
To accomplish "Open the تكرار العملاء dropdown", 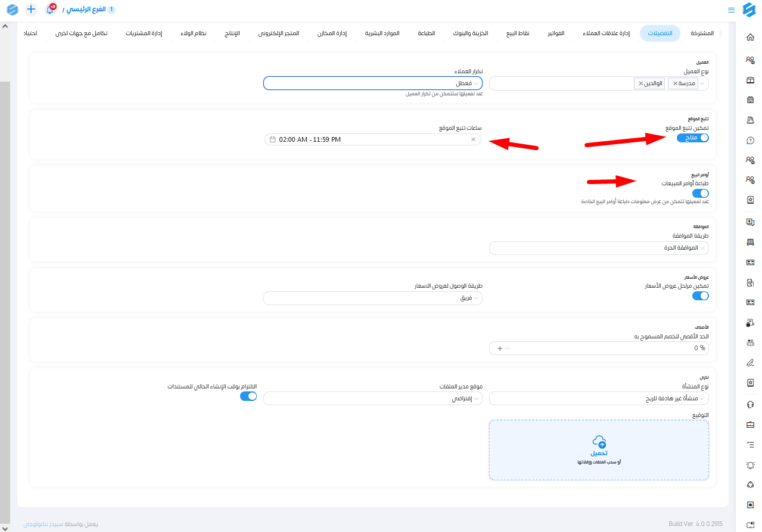I will point(373,83).
